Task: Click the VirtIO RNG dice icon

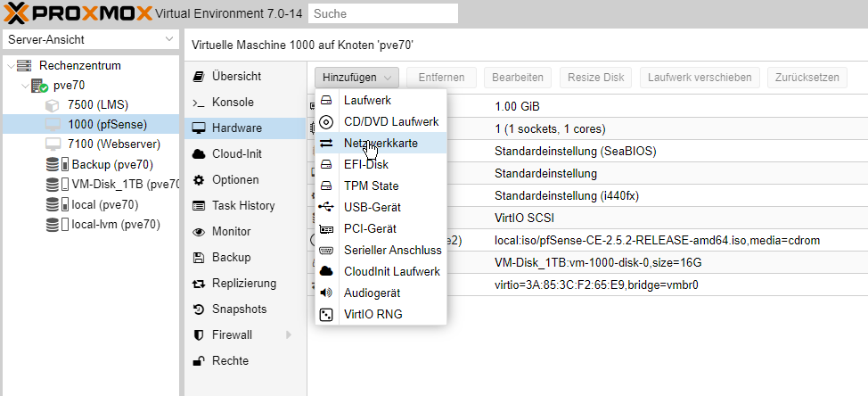Action: point(326,315)
